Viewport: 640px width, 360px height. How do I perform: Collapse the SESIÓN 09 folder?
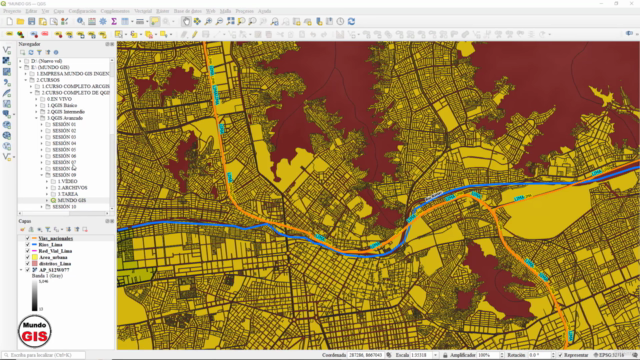coord(42,175)
